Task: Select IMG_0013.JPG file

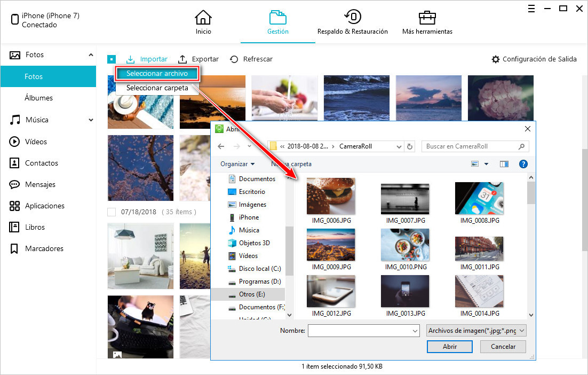Action: tap(406, 296)
